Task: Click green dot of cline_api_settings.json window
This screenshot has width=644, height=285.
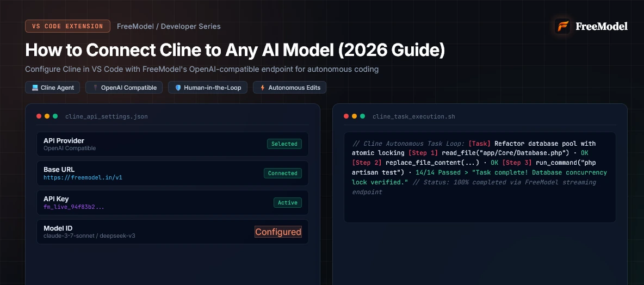Action: [x=55, y=116]
